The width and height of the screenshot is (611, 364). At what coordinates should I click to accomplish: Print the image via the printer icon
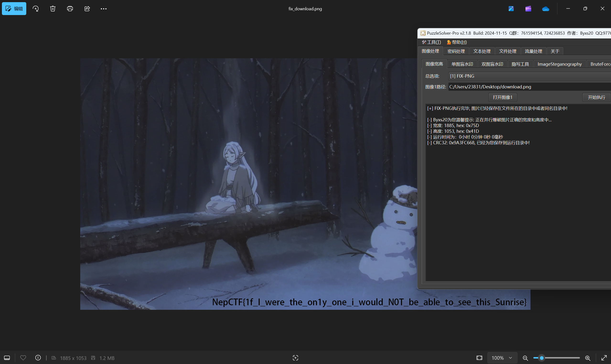point(70,9)
